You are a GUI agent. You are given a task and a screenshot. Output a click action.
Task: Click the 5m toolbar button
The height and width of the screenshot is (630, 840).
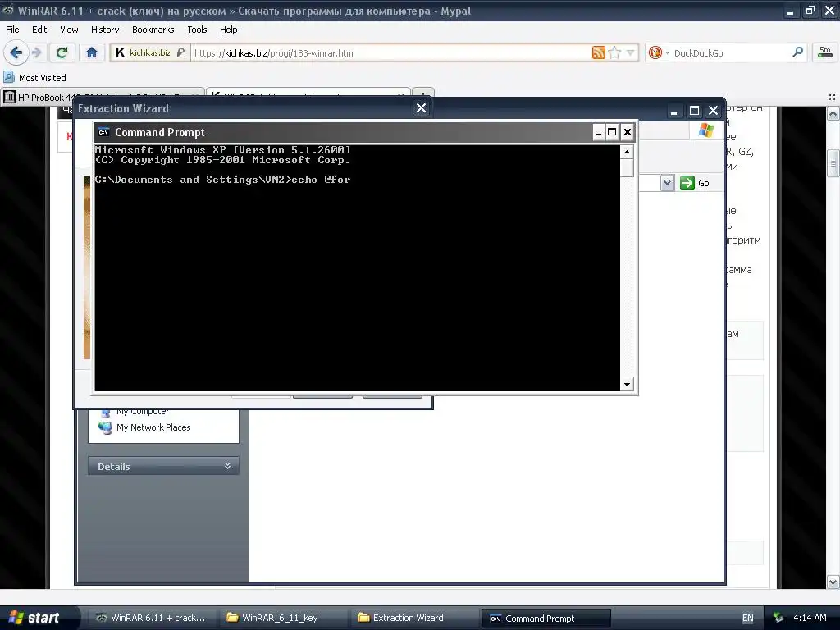coord(825,52)
